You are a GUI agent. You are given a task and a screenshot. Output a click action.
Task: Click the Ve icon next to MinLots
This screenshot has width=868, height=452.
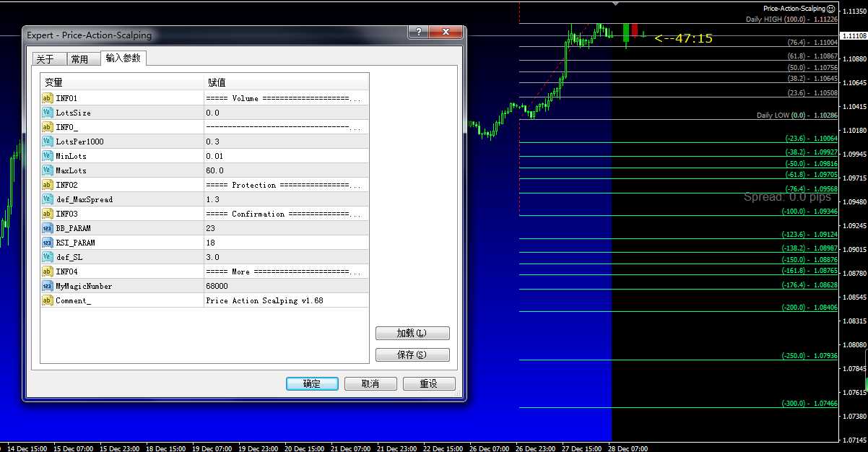tap(47, 155)
